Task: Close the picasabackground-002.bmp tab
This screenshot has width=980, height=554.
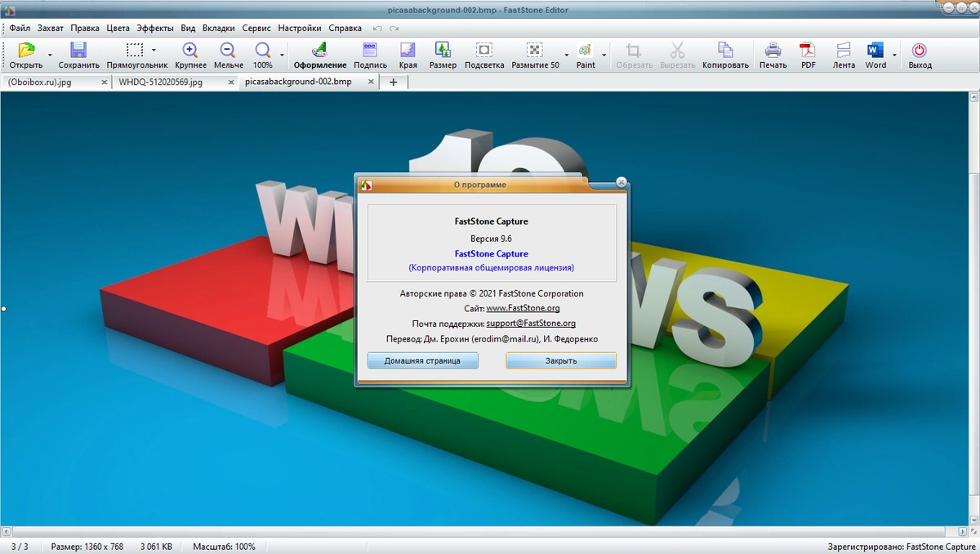Action: [372, 82]
